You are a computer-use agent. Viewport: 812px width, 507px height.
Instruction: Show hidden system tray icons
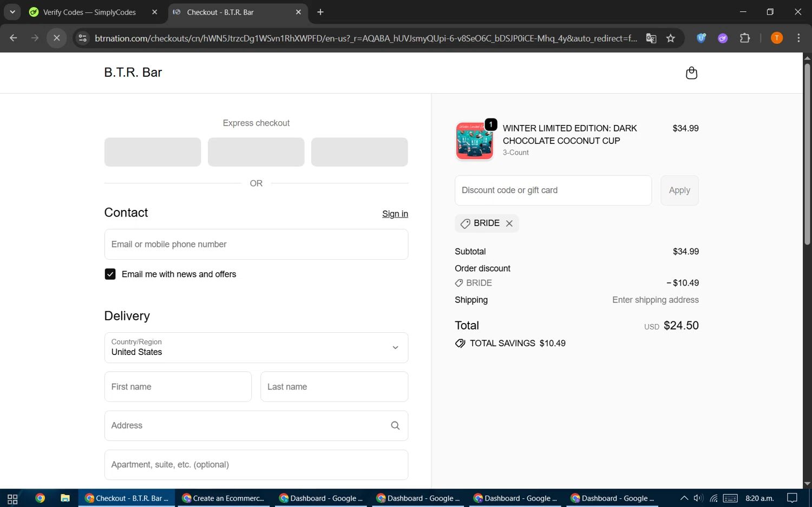684,498
